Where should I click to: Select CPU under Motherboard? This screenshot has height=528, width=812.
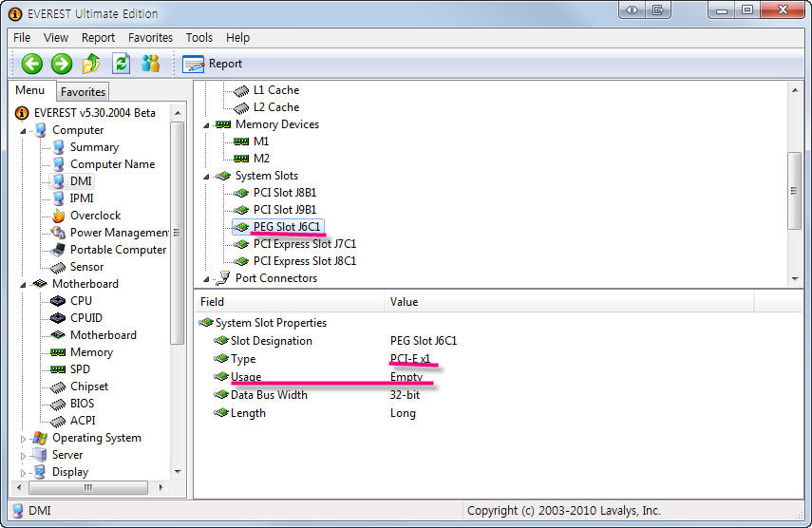(81, 301)
